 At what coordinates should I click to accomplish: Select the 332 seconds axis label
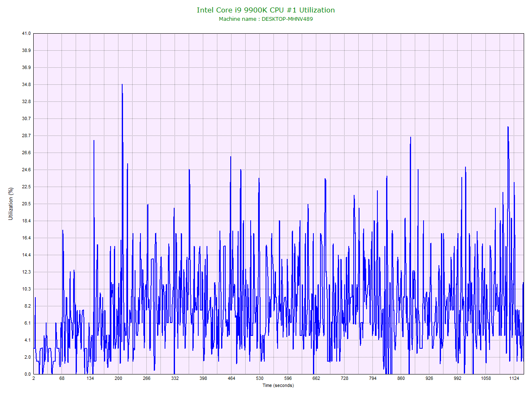tap(175, 378)
